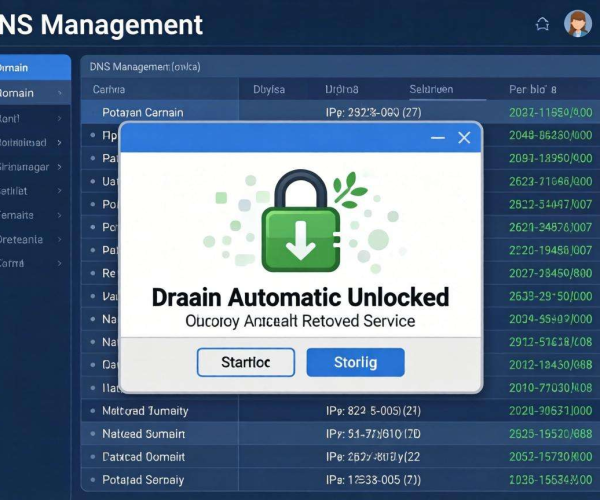Click the DNS Management panel title
Screen dimensions: 600x500
[x=145, y=67]
